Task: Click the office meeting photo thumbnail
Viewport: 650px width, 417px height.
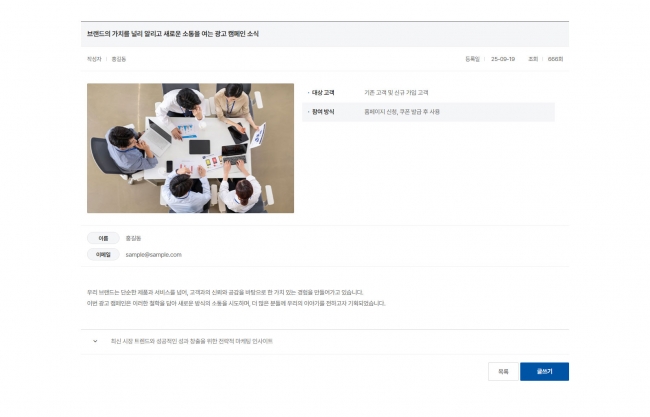Action: (190, 148)
